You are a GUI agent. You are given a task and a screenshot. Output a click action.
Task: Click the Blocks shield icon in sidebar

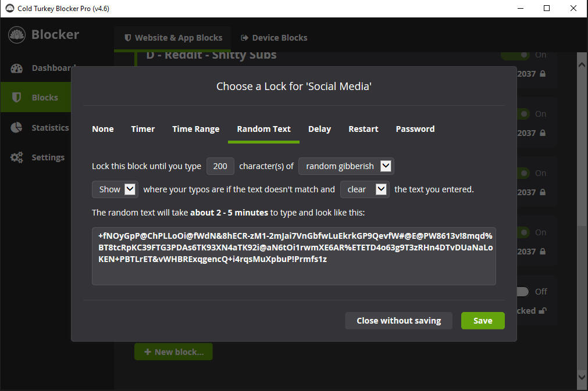(16, 98)
